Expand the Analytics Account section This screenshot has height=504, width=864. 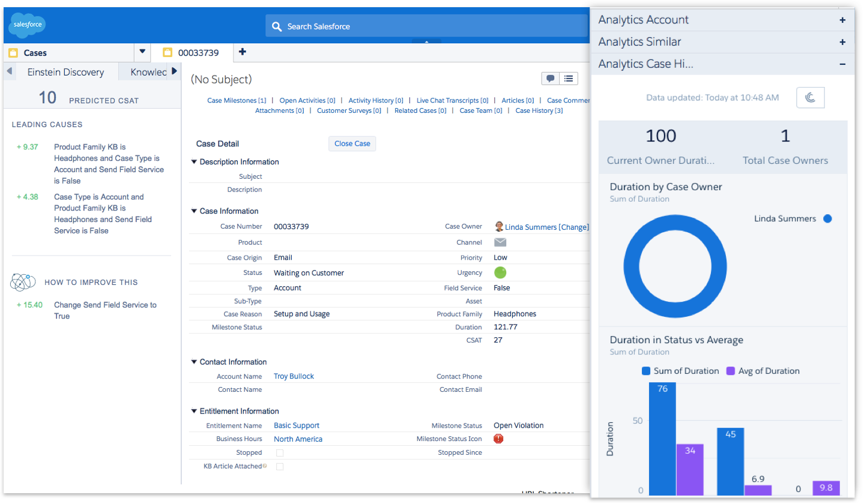[842, 20]
